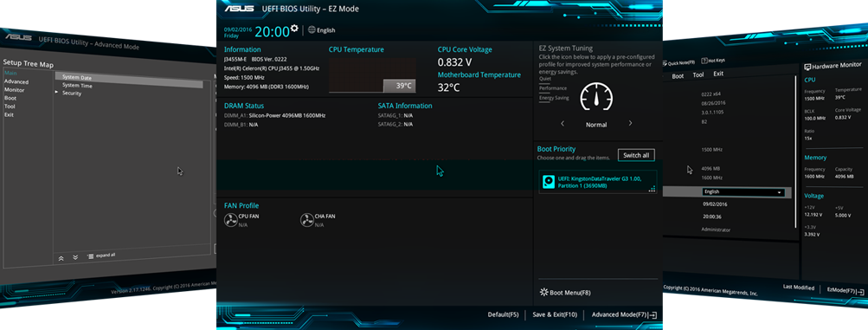868x330 pixels.
Task: Select previous tuning profile with left chevron
Action: click(x=563, y=124)
